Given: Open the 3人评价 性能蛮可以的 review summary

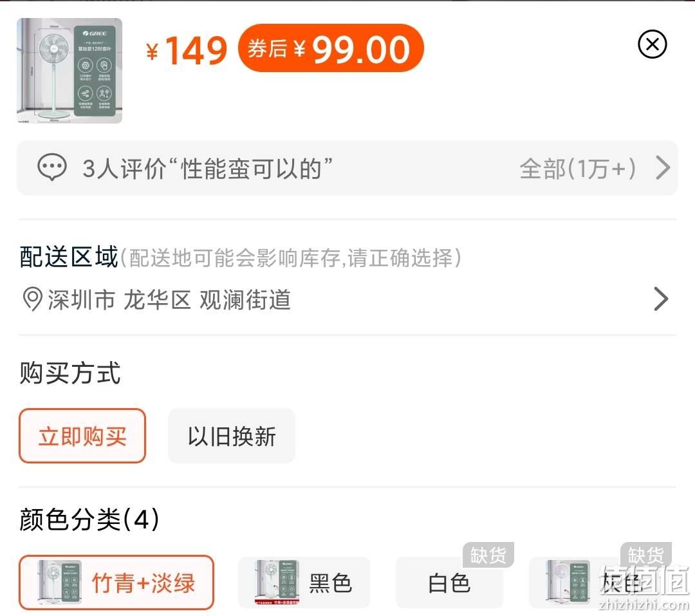Looking at the screenshot, I should [x=207, y=168].
